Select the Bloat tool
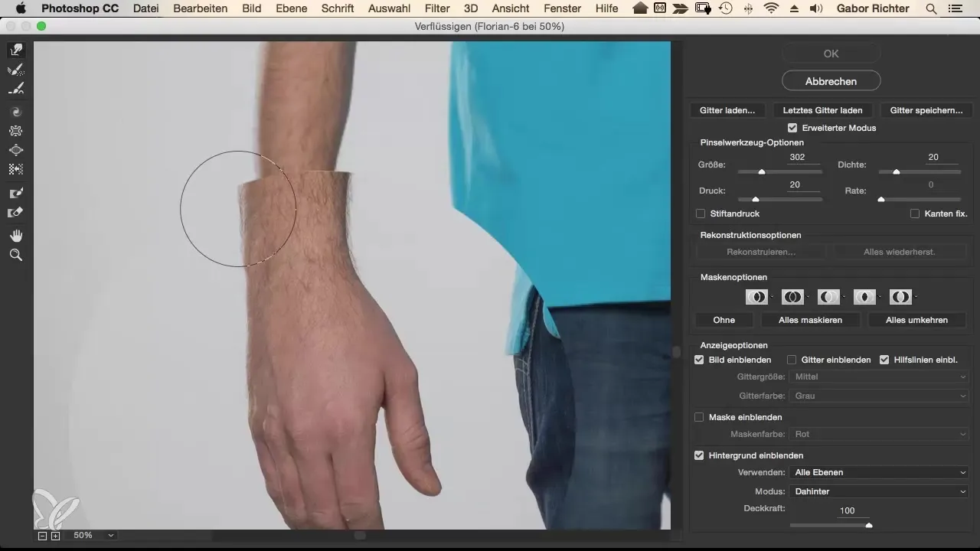 (x=16, y=150)
